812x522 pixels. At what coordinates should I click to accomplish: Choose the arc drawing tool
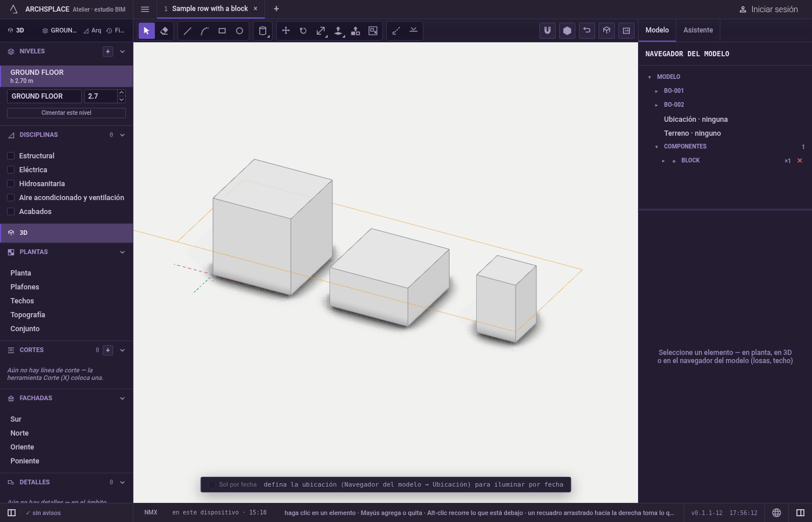coord(205,31)
